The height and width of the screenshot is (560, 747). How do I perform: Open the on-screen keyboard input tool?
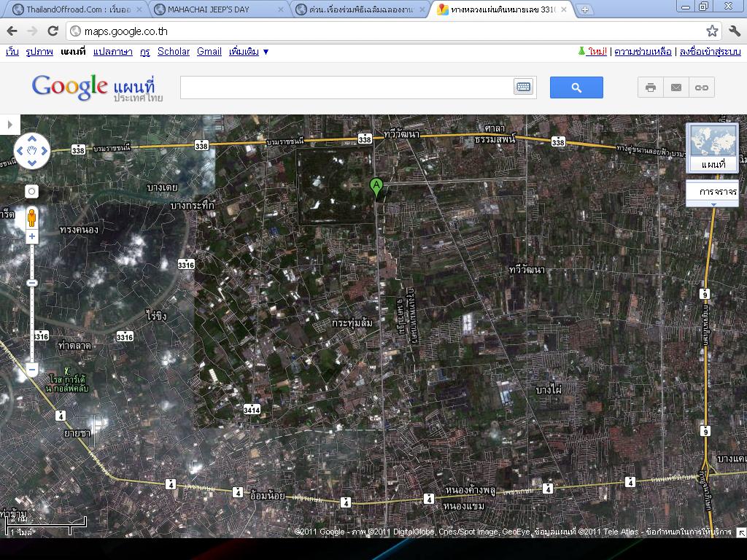click(523, 87)
